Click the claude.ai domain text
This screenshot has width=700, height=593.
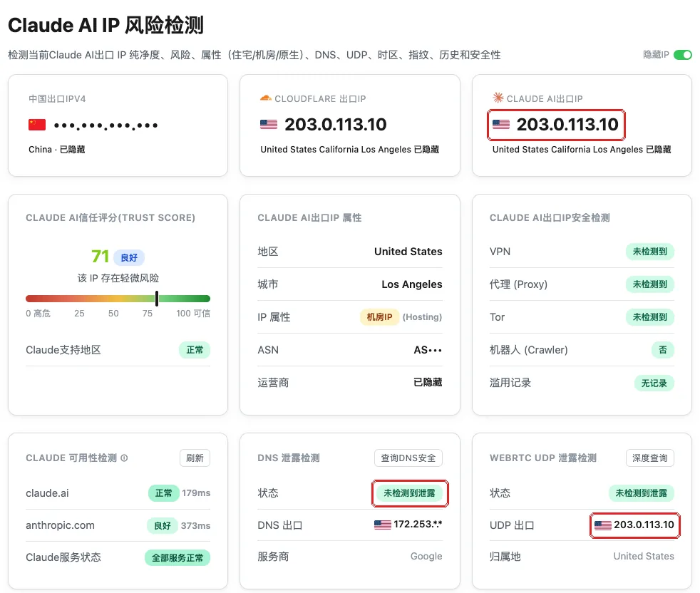point(47,493)
